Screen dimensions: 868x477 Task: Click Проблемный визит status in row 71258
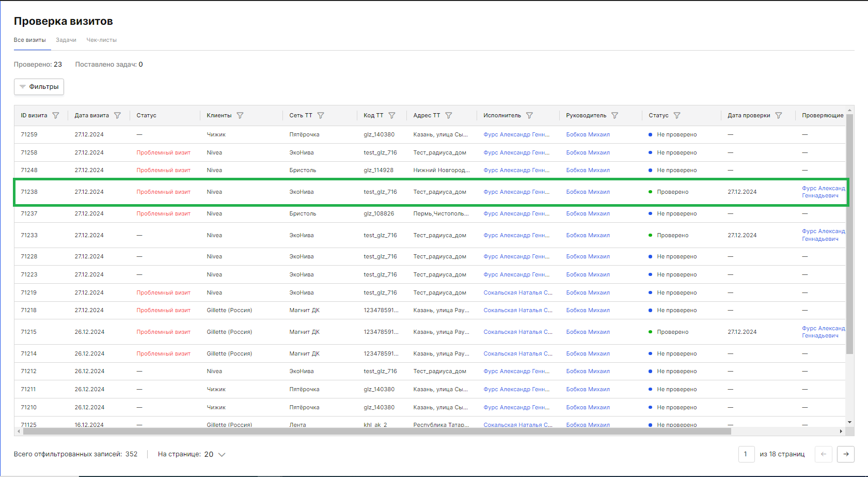(163, 152)
